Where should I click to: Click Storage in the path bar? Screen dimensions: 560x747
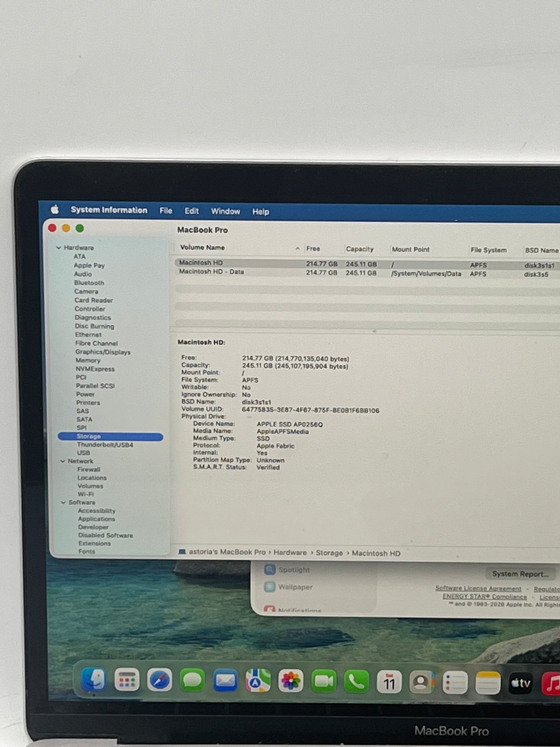[x=329, y=553]
